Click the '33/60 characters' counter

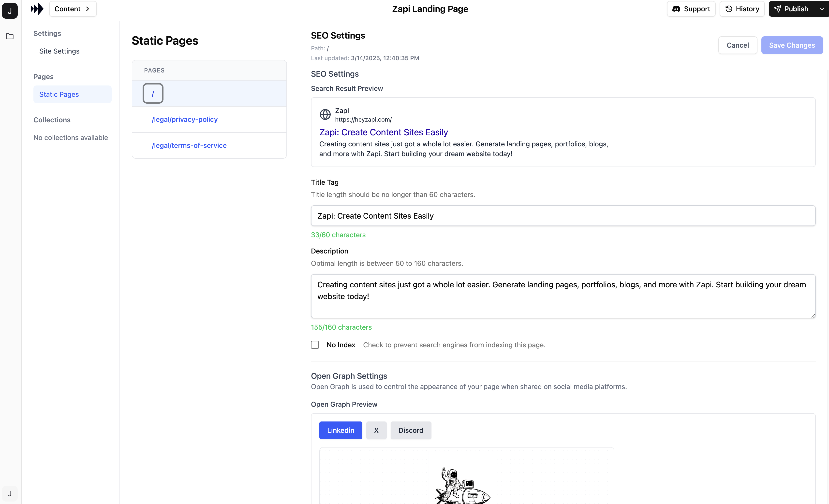pos(338,235)
